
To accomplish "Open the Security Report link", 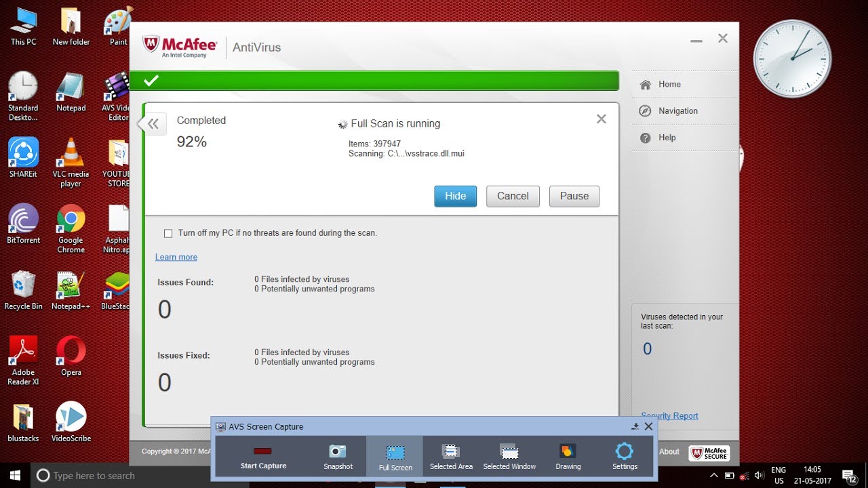I will (669, 415).
